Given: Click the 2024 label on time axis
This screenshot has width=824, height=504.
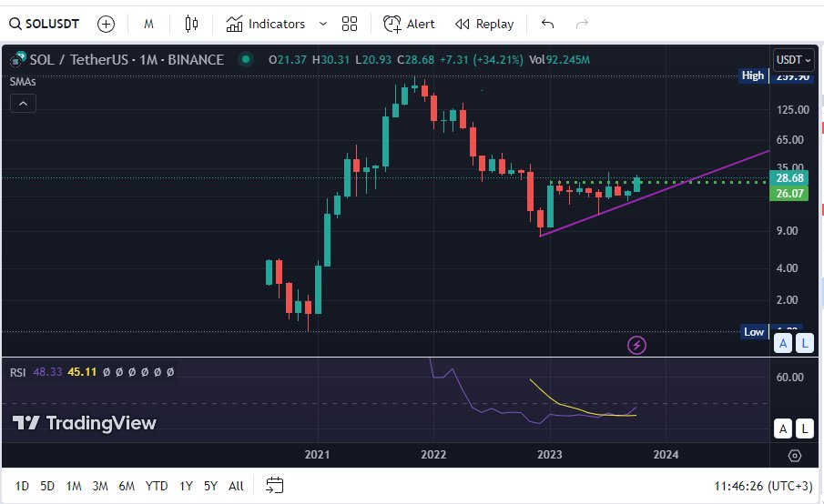Looking at the screenshot, I should (666, 455).
